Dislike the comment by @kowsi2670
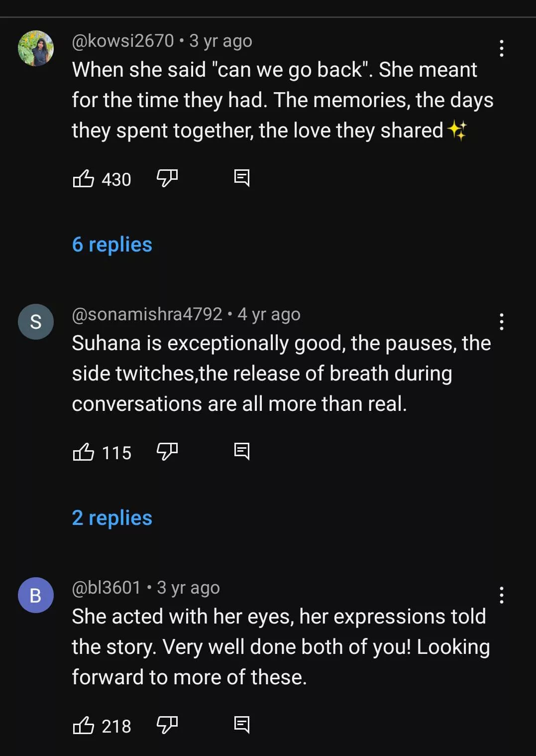Screen dimensions: 536x756 (167, 178)
